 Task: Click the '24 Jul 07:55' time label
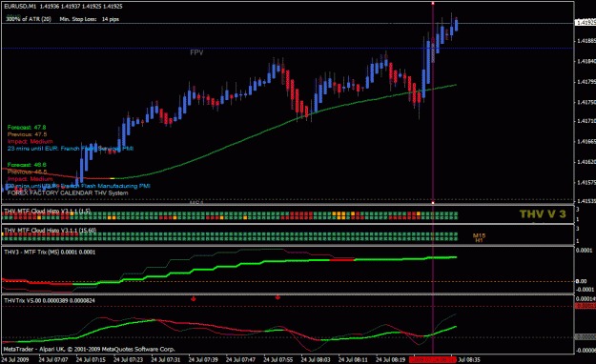pos(278,359)
